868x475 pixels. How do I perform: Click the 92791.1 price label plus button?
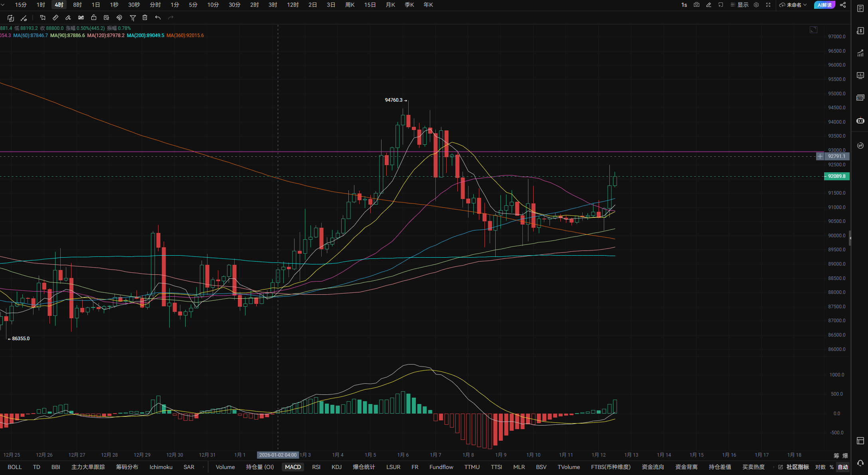coord(820,156)
